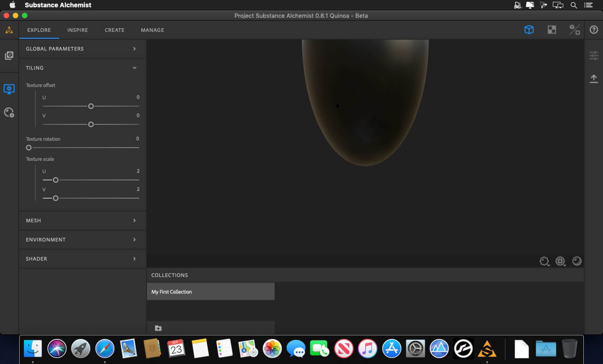603x364 pixels.
Task: Click the export upload icon on right panel
Action: pyautogui.click(x=594, y=78)
